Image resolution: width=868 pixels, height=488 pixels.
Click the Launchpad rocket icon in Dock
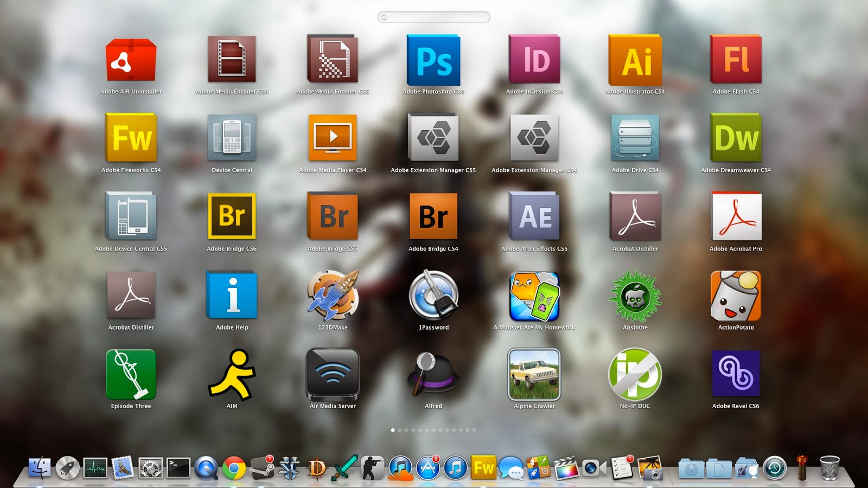point(67,467)
